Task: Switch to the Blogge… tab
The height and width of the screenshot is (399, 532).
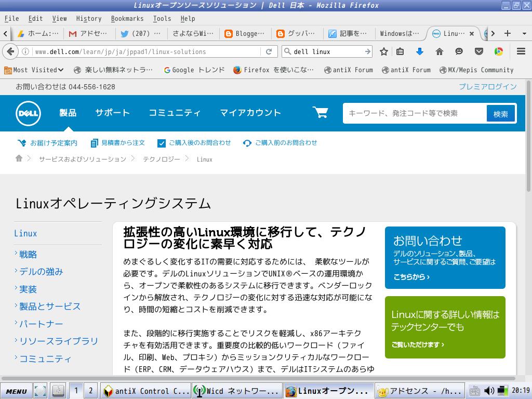Action: click(x=245, y=33)
